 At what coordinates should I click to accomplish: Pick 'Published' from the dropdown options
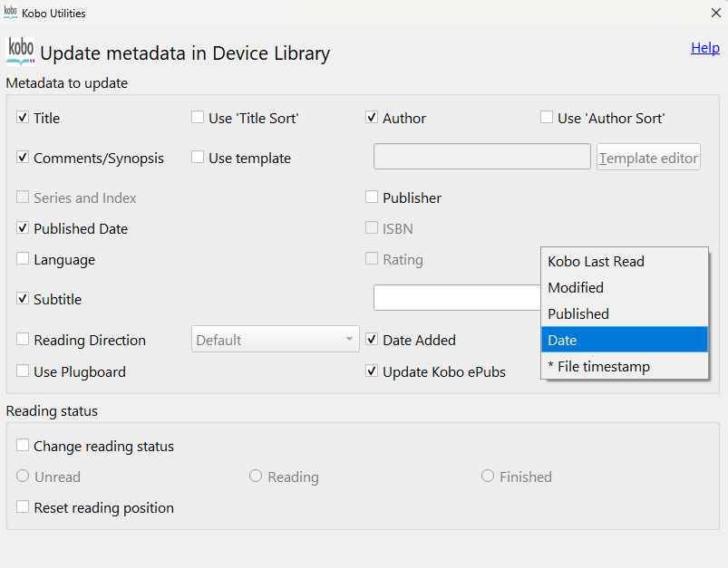click(578, 314)
